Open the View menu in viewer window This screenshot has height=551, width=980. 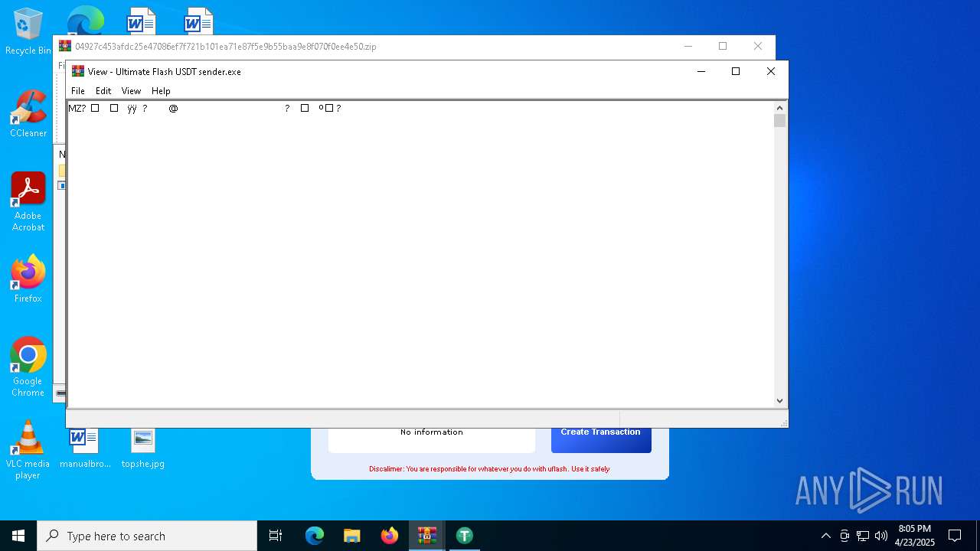tap(131, 90)
